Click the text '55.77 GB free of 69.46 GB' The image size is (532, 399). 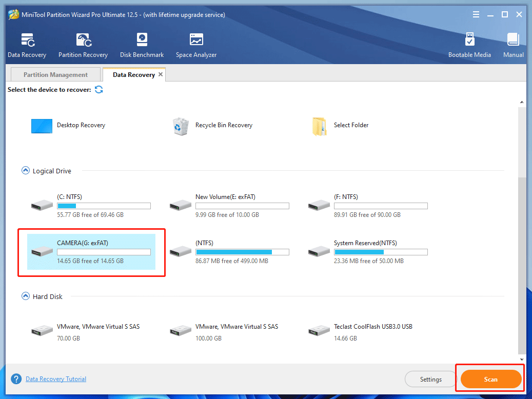(x=90, y=215)
